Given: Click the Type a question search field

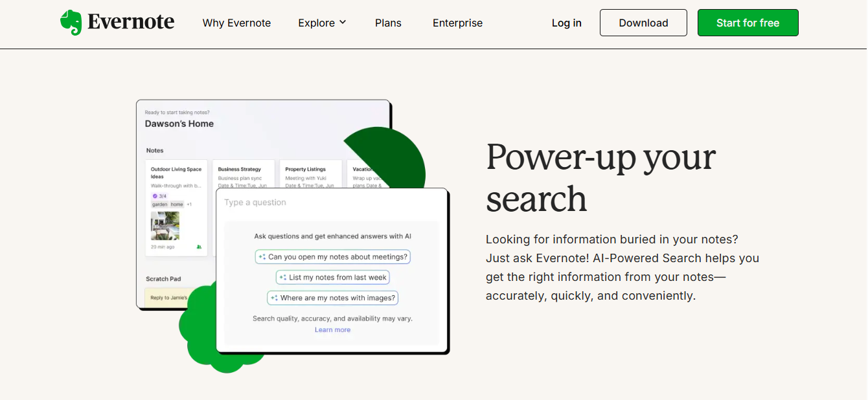Looking at the screenshot, I should pyautogui.click(x=330, y=203).
